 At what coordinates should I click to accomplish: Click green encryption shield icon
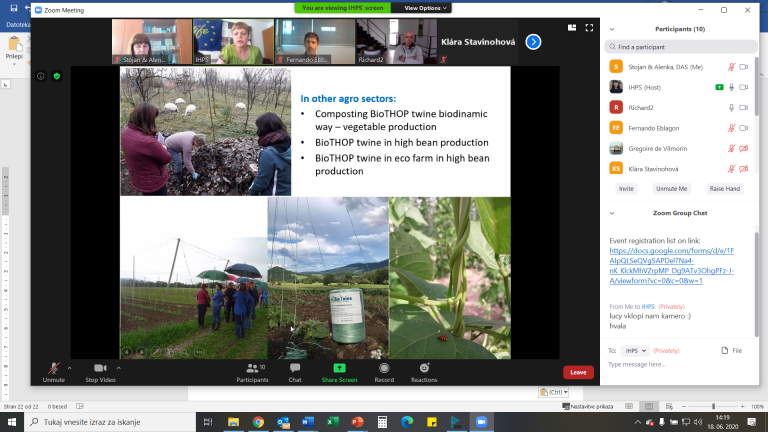pyautogui.click(x=57, y=76)
